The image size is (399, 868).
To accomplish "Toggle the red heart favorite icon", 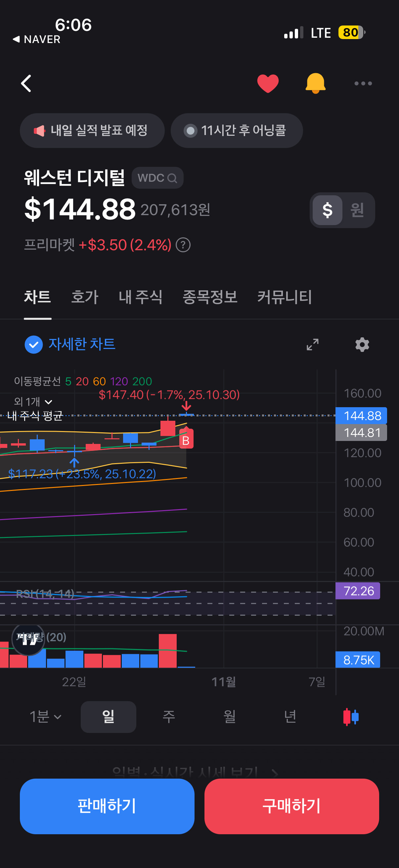I will click(268, 83).
